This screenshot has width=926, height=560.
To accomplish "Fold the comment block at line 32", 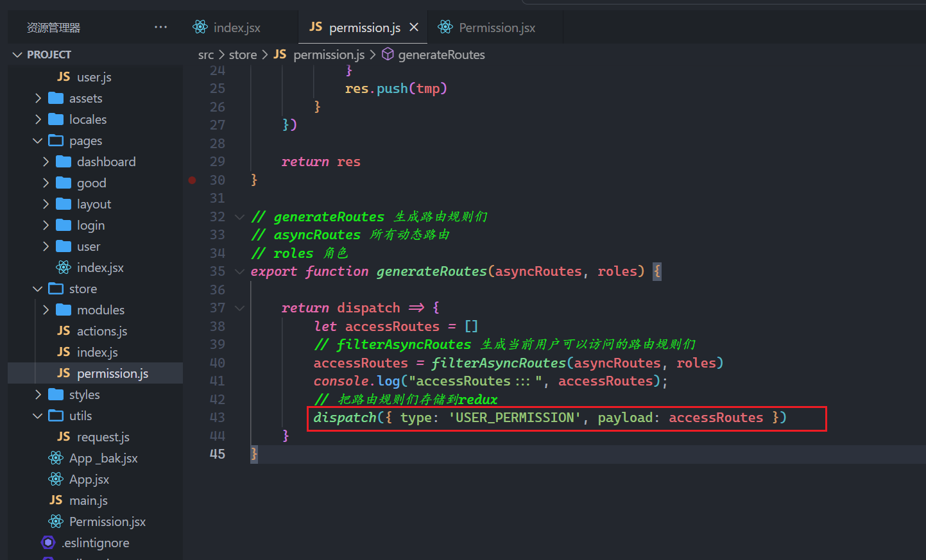I will pyautogui.click(x=239, y=217).
